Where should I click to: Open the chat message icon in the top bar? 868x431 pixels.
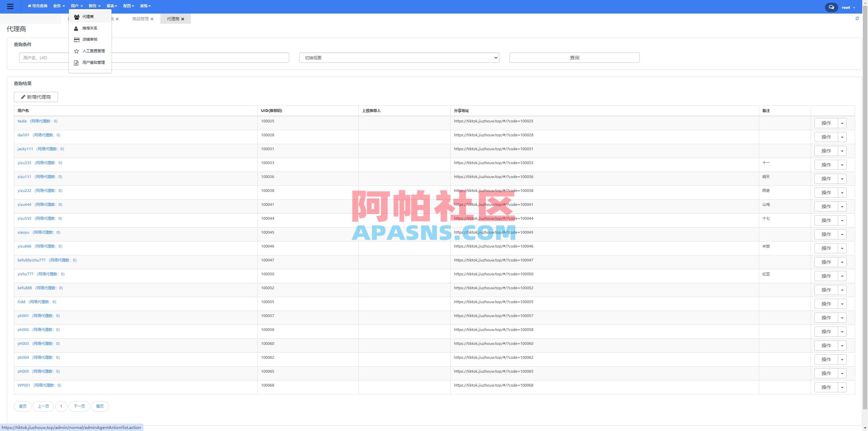coord(831,7)
